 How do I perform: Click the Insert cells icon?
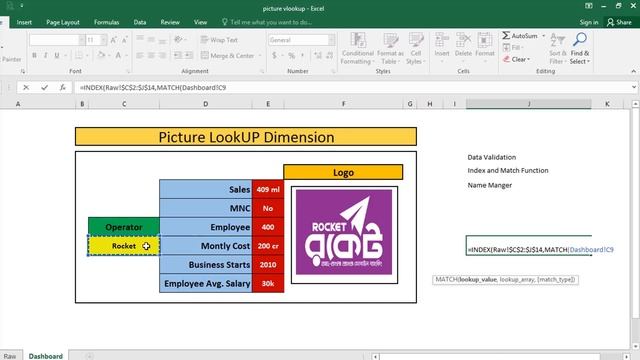tap(442, 40)
